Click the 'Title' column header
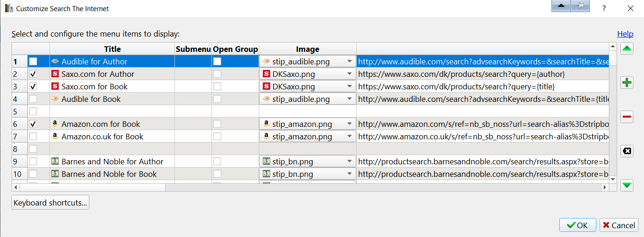644x237 pixels. tap(112, 49)
